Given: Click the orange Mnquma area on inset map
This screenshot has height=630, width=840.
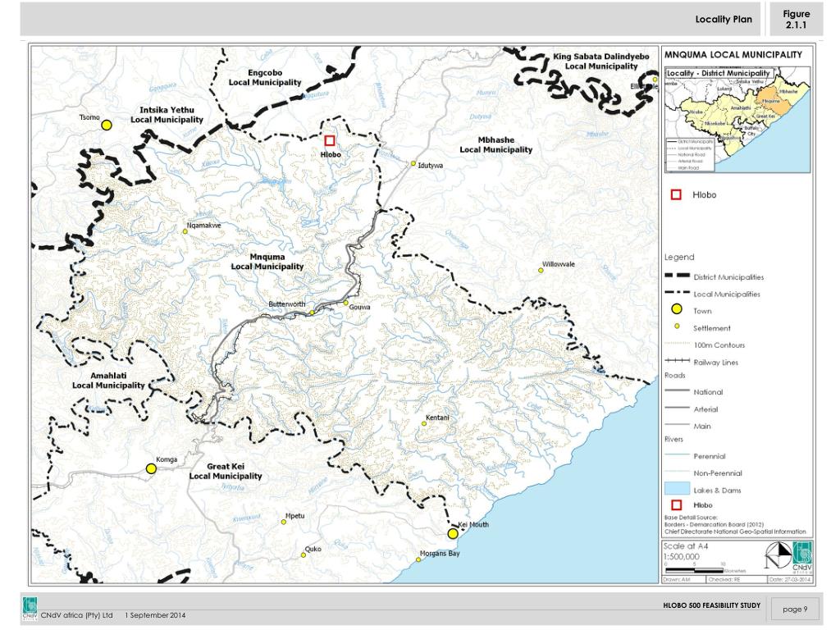Looking at the screenshot, I should [x=774, y=100].
